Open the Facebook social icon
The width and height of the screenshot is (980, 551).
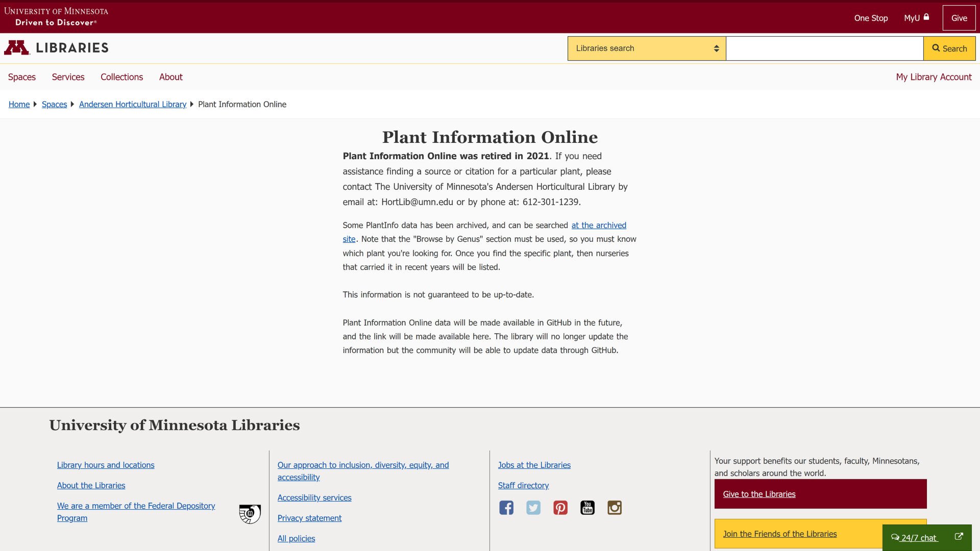tap(506, 508)
